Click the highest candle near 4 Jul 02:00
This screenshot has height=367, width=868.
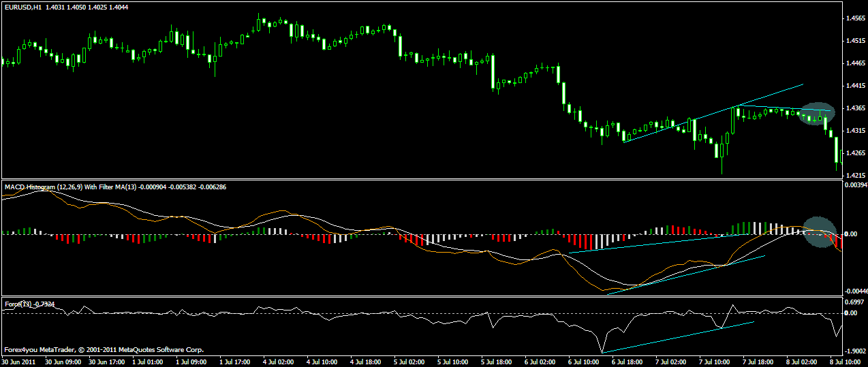260,22
